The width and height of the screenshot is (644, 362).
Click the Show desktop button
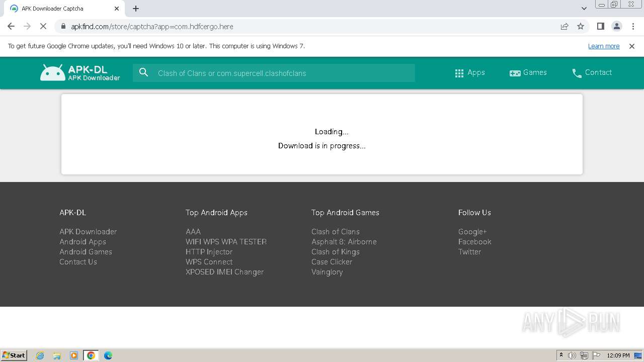(x=638, y=355)
